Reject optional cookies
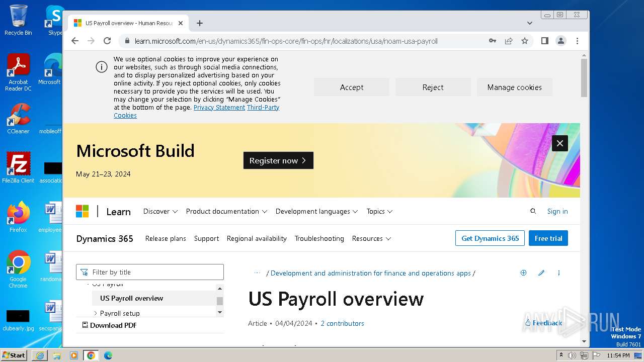The width and height of the screenshot is (644, 362). (433, 87)
